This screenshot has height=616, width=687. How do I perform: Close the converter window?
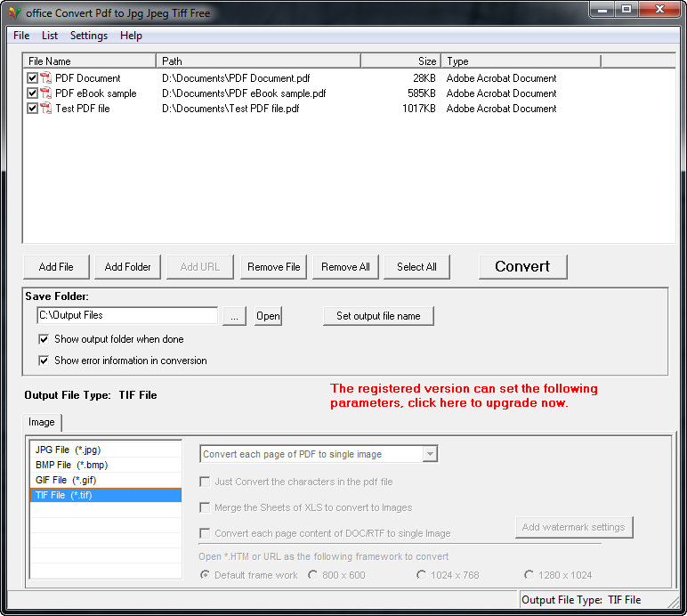pyautogui.click(x=659, y=10)
